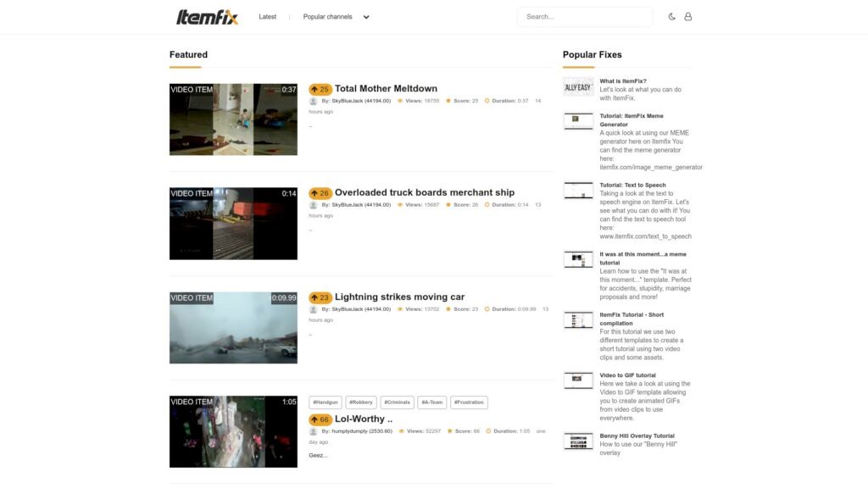Viewport: 868px width, 488px height.
Task: Open Tutorial: Text to Speech link
Action: pos(632,185)
